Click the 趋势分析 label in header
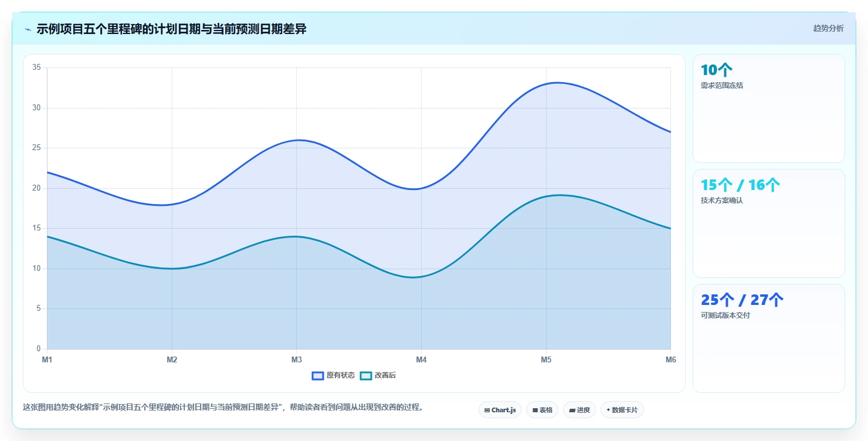The height and width of the screenshot is (441, 868). pos(828,28)
